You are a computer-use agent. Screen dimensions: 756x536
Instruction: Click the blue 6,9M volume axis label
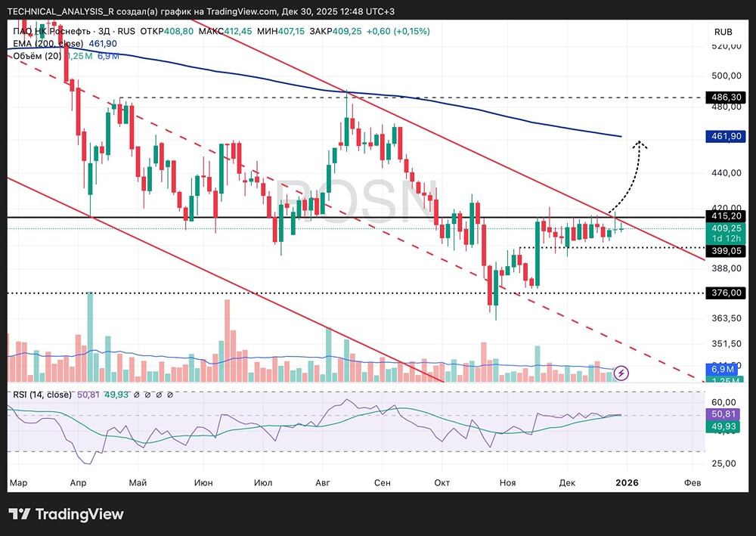722,369
